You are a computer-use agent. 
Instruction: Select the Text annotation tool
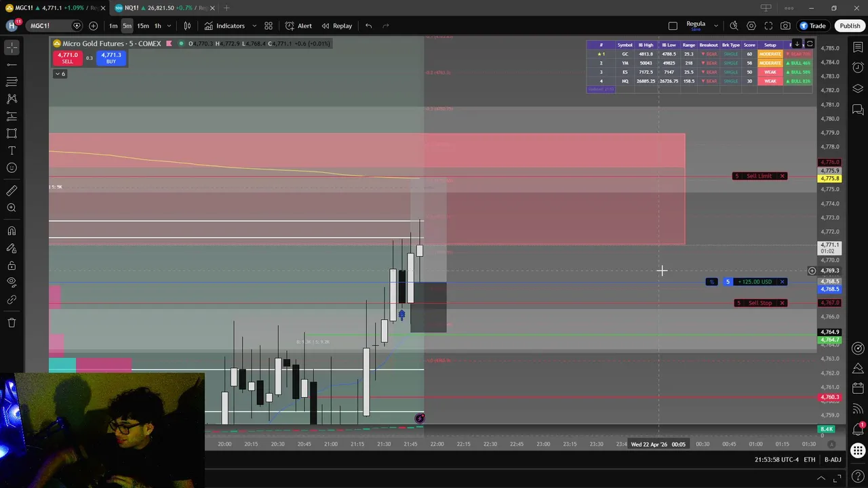pos(12,150)
